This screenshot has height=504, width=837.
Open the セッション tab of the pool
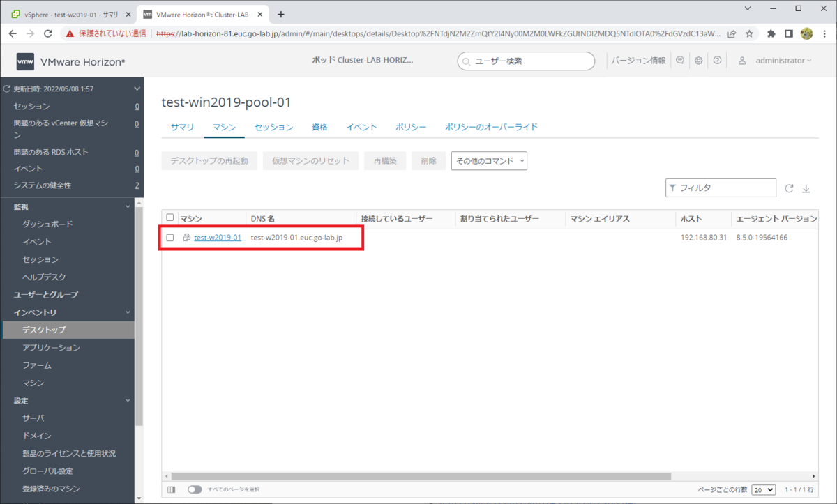click(x=273, y=128)
